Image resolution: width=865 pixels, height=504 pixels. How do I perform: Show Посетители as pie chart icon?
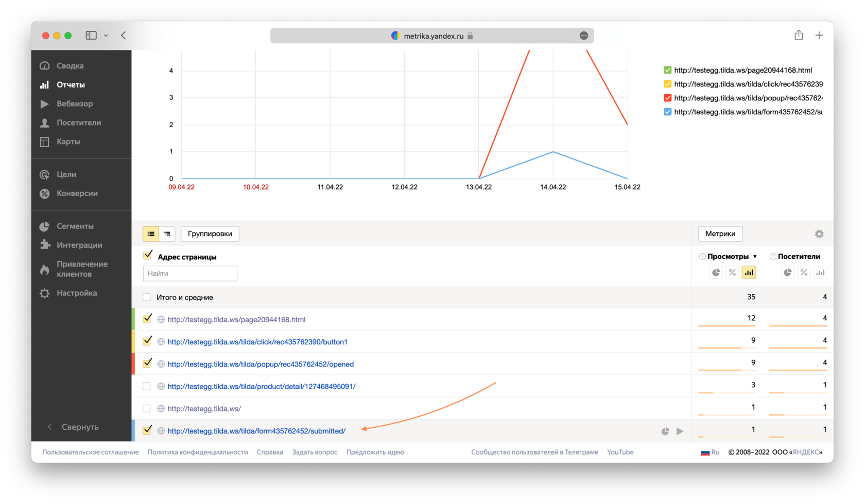coord(788,273)
